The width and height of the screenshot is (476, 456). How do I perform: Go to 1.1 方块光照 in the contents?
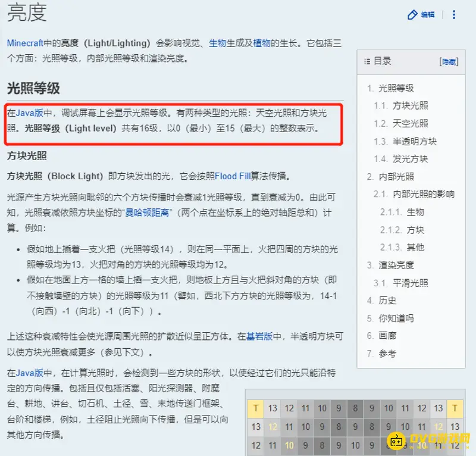410,106
